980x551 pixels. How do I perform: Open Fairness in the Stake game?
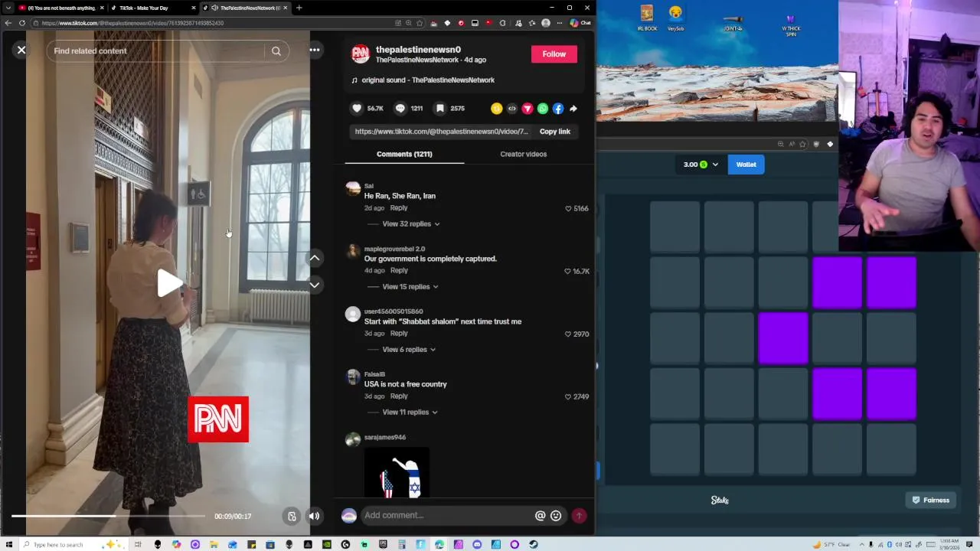point(930,500)
